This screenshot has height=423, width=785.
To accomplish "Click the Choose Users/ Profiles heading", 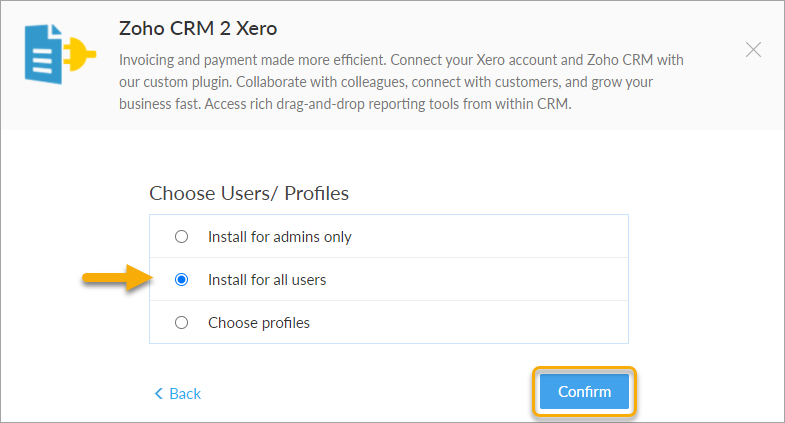I will 249,193.
